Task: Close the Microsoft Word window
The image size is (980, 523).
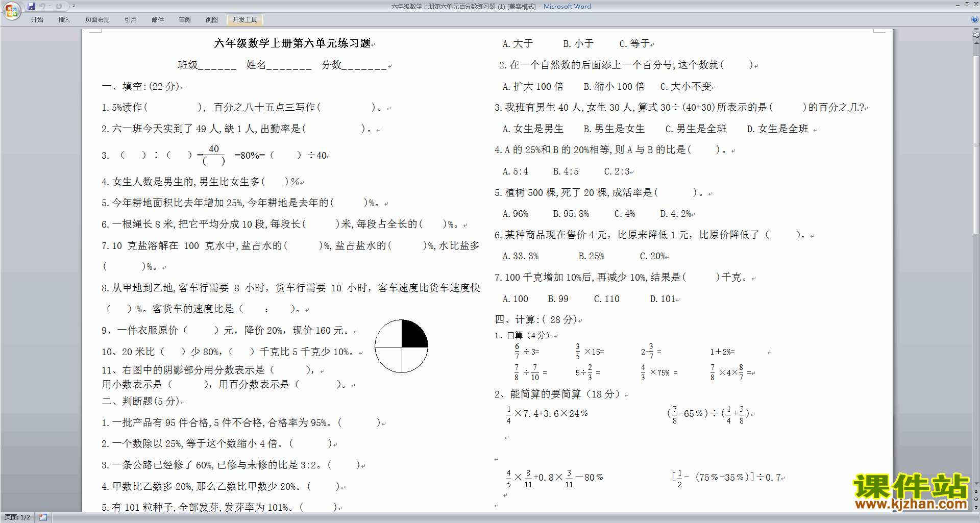Action: tap(975, 5)
